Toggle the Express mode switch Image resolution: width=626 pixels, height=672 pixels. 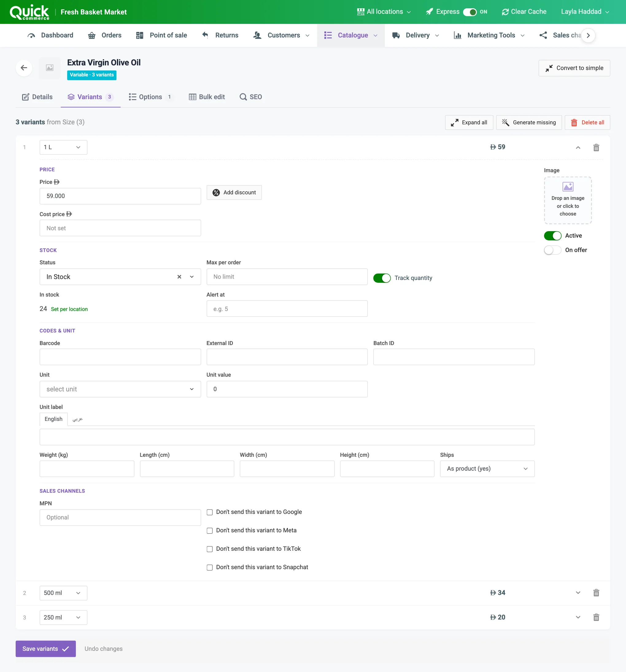pos(470,12)
